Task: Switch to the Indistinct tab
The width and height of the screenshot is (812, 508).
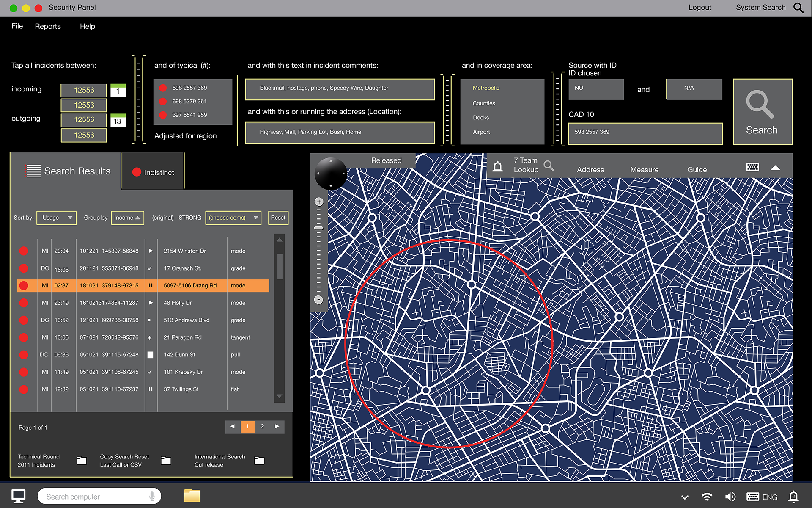Action: click(x=153, y=172)
